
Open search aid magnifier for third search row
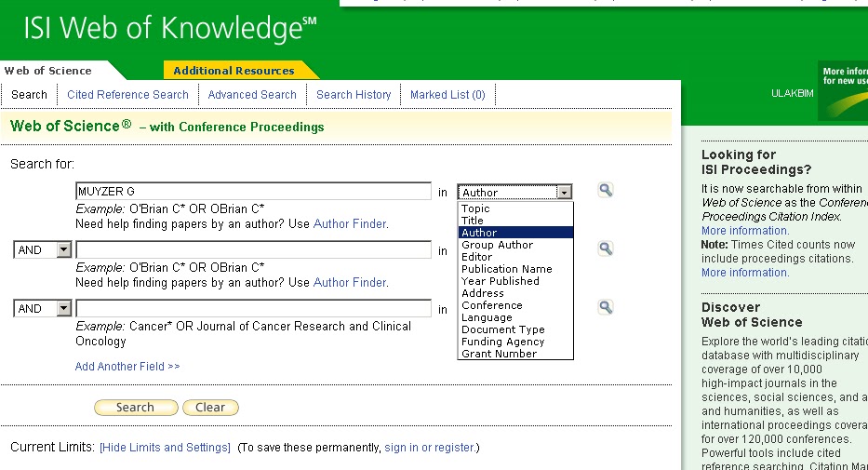(606, 307)
